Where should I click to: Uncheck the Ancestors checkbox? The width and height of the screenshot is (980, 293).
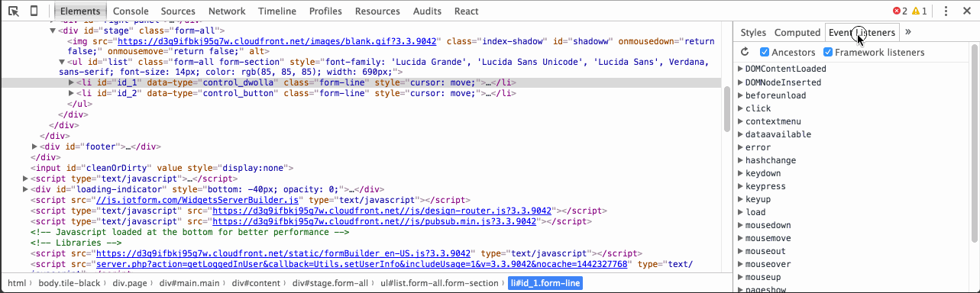pyautogui.click(x=765, y=53)
